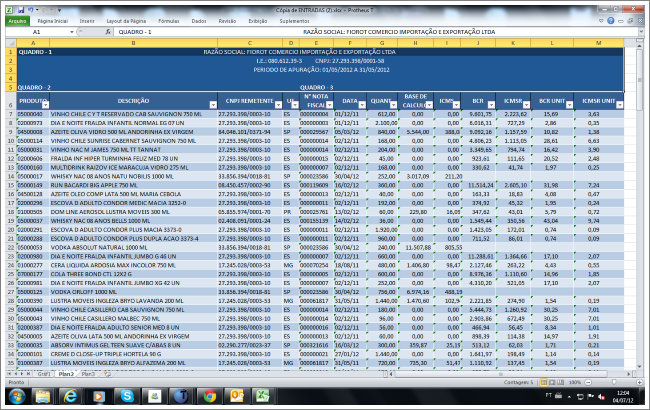
Task: Open the DESCRIÇÃO column filter dropdown
Action: [213, 105]
